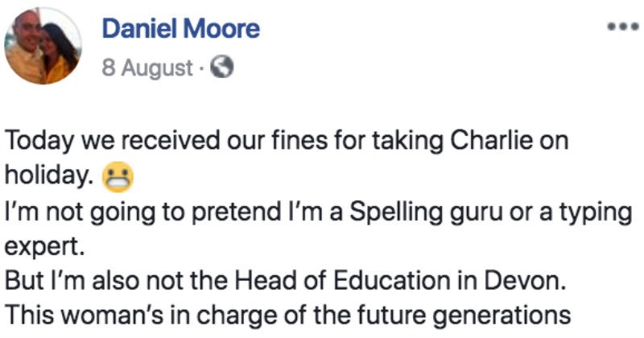This screenshot has width=644, height=338.
Task: Open the three-dot post options menu
Action: [623, 27]
